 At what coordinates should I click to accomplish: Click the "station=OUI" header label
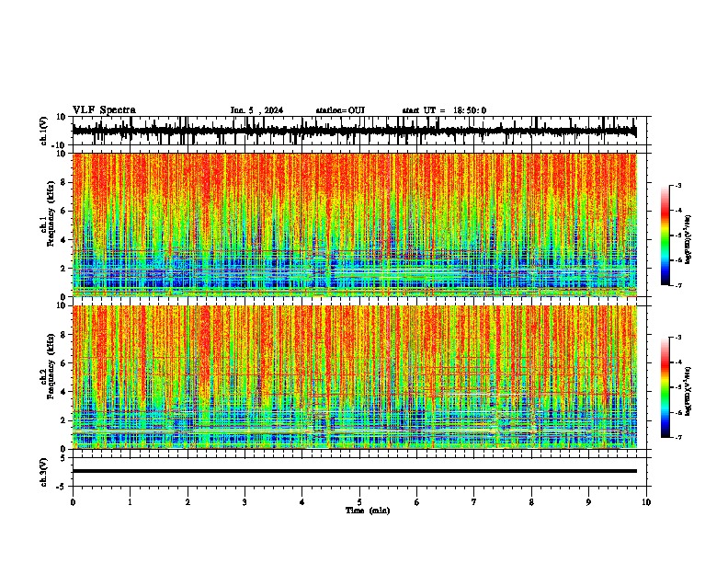coord(340,110)
